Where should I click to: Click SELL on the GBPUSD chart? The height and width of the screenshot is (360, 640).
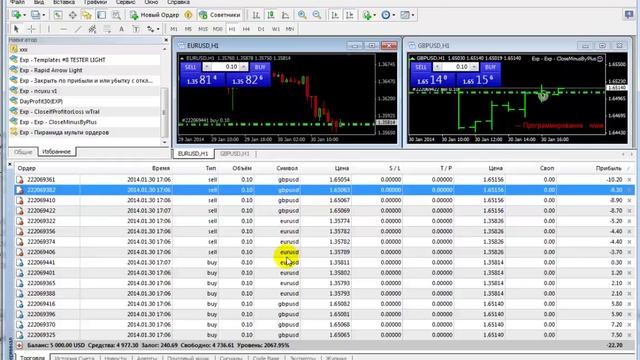421,67
